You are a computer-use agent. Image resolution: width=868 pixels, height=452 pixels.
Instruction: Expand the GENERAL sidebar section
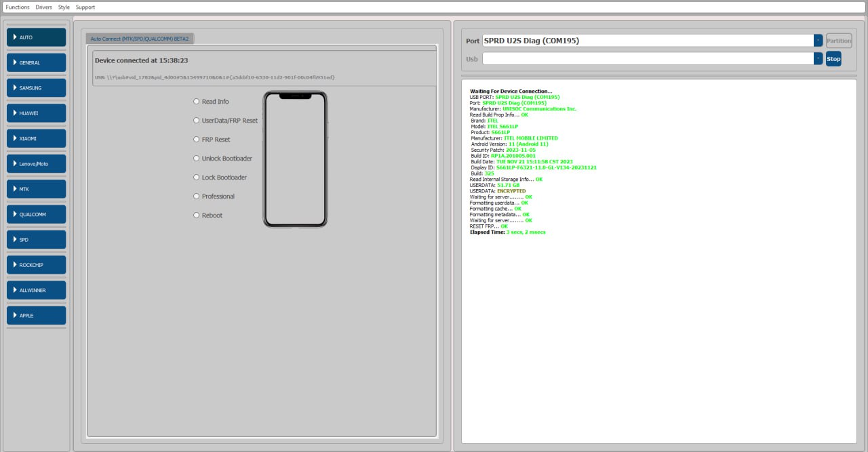[37, 62]
